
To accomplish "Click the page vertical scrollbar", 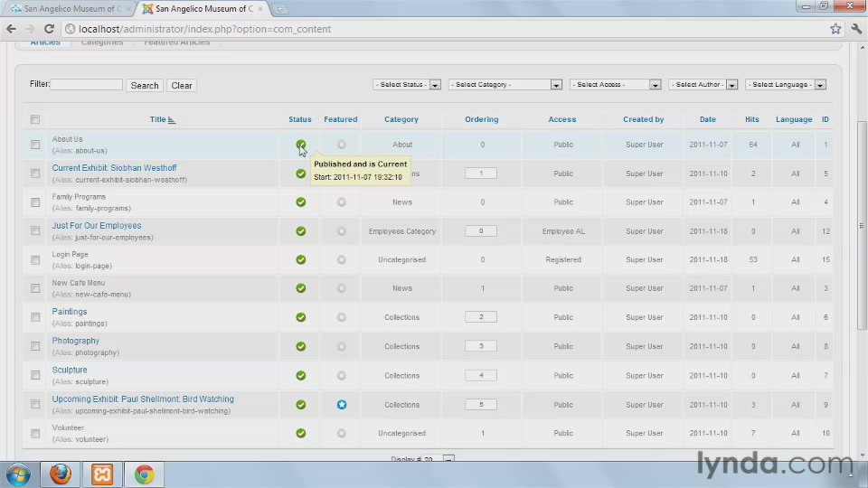I will point(863,225).
